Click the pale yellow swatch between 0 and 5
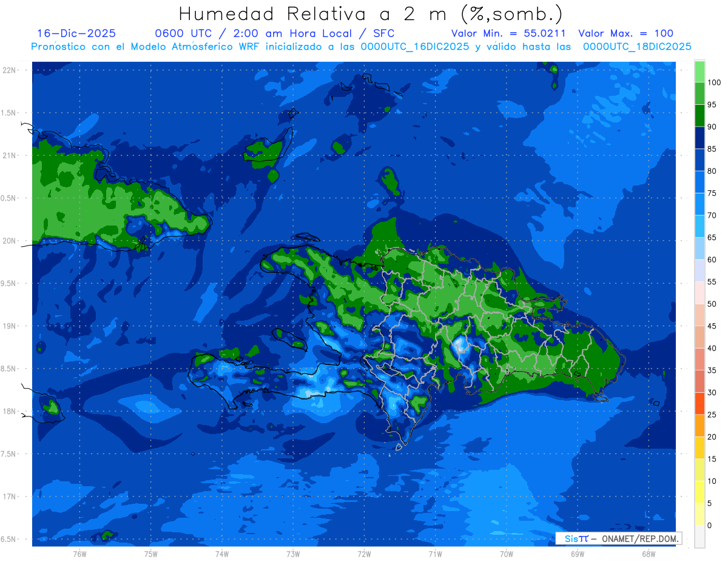The image size is (728, 562). click(699, 514)
